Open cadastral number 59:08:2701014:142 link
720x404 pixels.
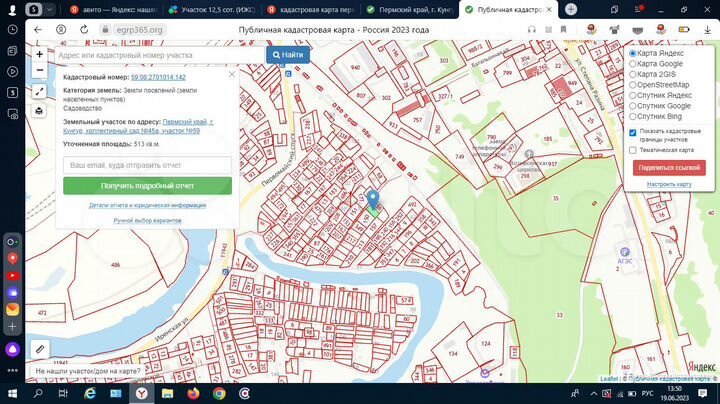158,78
